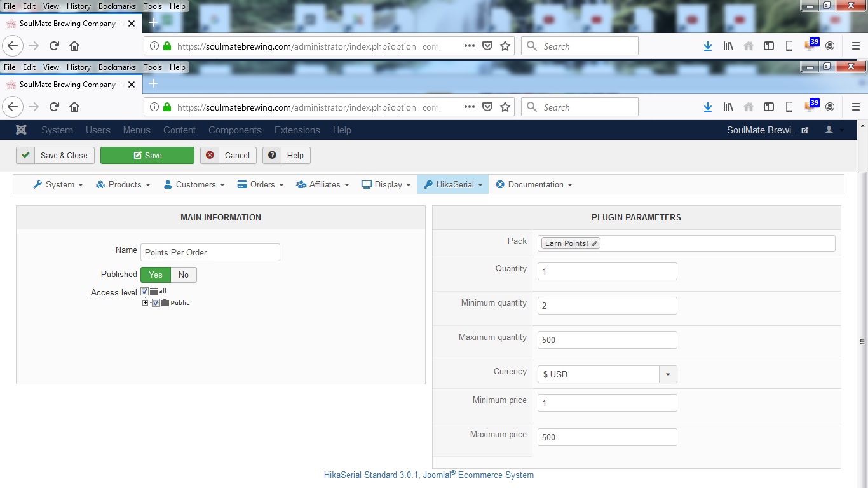868x488 pixels.
Task: Show downloads in the background Firefox window
Action: tap(708, 46)
